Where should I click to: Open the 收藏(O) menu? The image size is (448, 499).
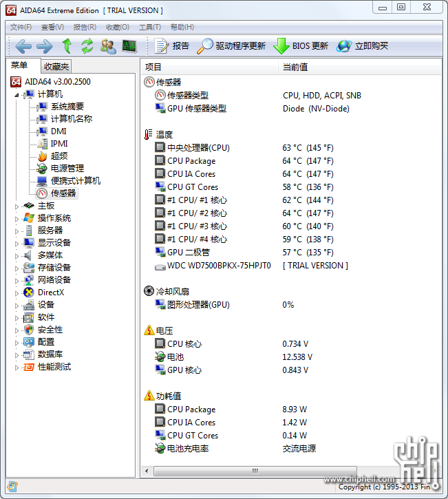[x=118, y=27]
